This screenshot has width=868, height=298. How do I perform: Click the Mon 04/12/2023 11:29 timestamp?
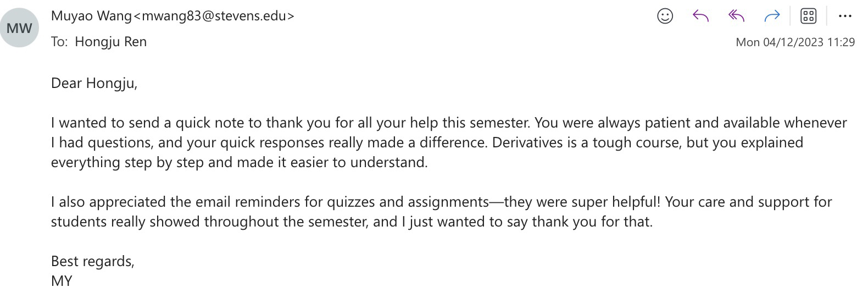click(795, 42)
